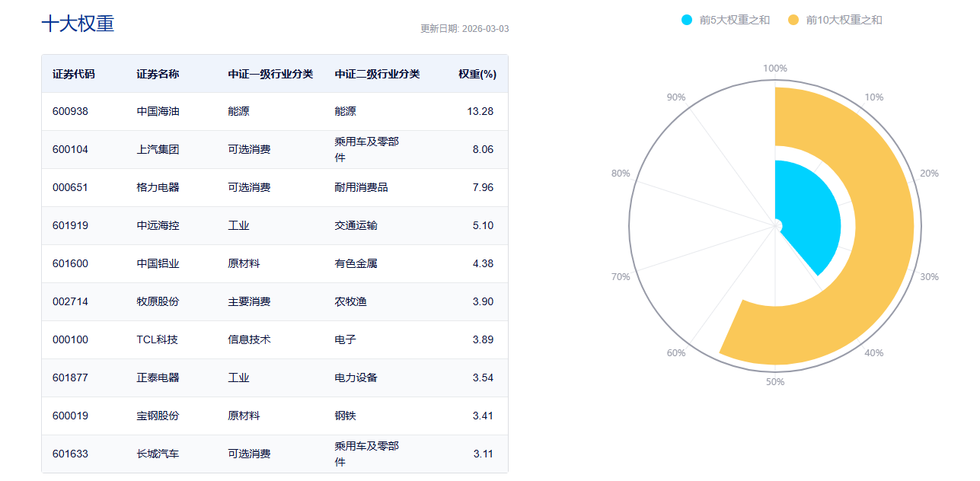Screen dimensions: 980x481
Task: Select 格力电器 in the table
Action: click(158, 187)
